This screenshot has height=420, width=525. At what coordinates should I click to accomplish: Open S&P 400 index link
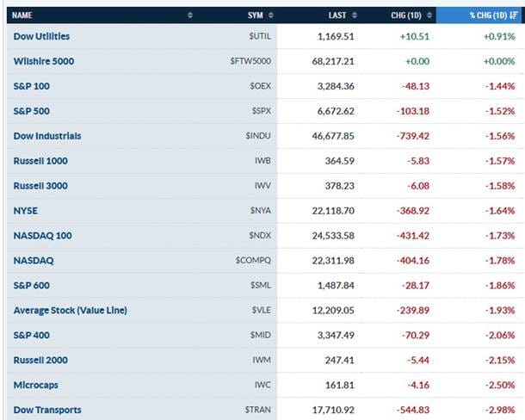(32, 336)
